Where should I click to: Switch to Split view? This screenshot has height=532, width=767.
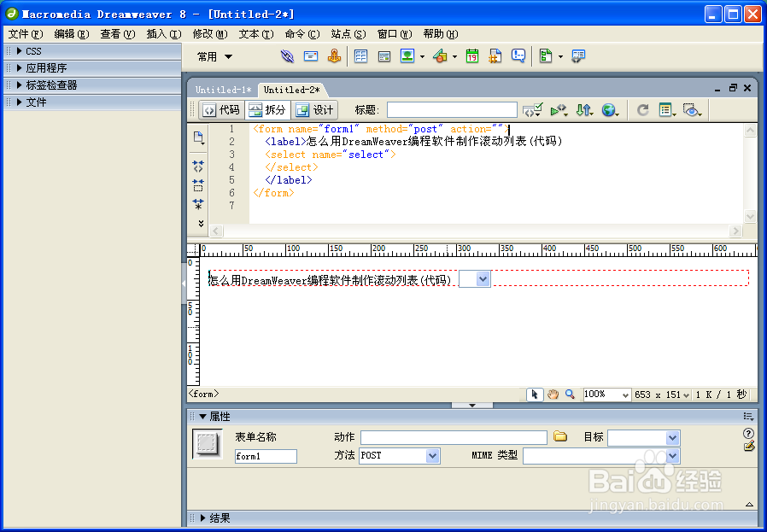[267, 110]
